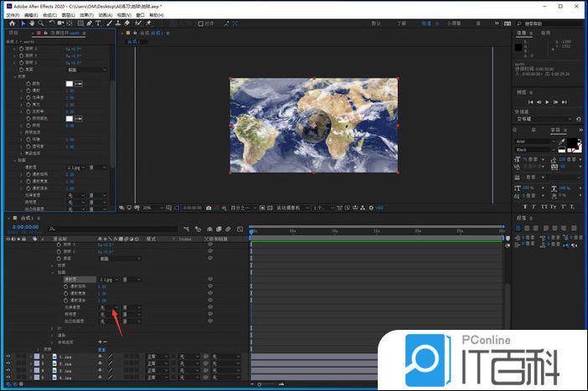
Task: Click the white color swatch in effect controls
Action: (x=70, y=84)
